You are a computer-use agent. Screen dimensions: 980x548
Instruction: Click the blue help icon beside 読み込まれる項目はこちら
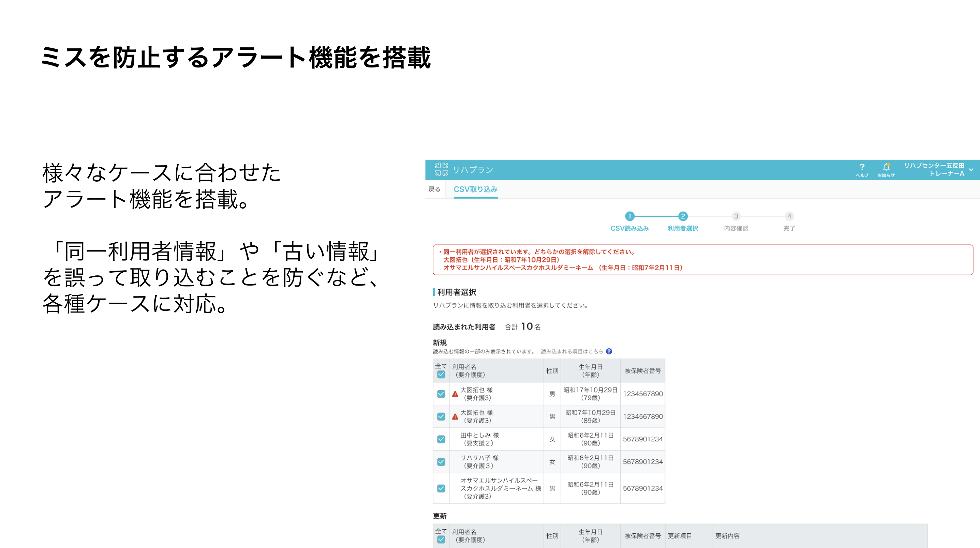point(609,351)
